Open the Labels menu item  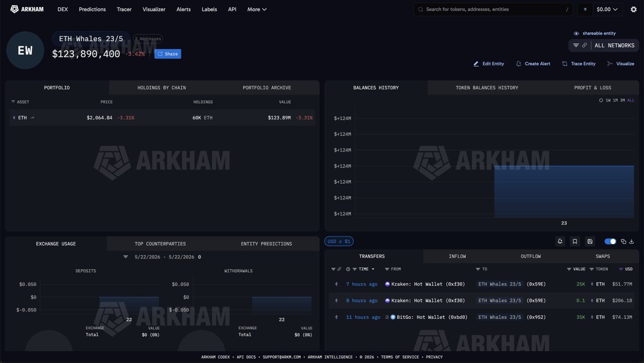pyautogui.click(x=209, y=9)
